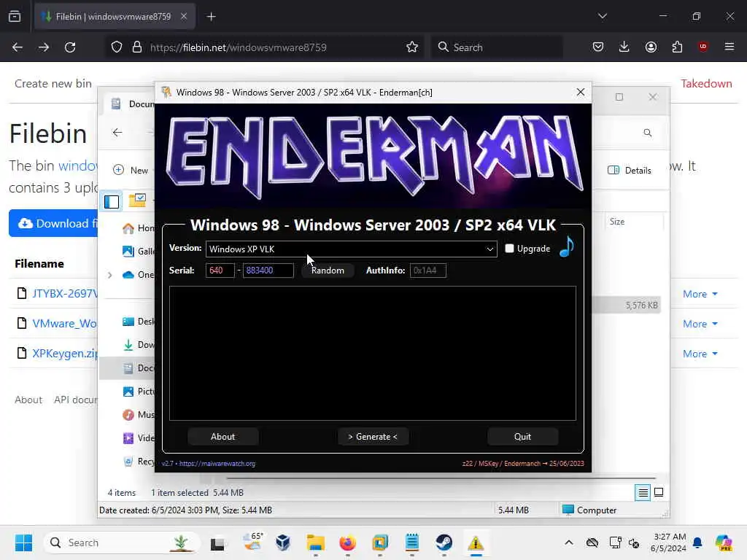Viewport: 747px width, 560px height.
Task: Bookmark this page with star icon
Action: click(x=412, y=47)
